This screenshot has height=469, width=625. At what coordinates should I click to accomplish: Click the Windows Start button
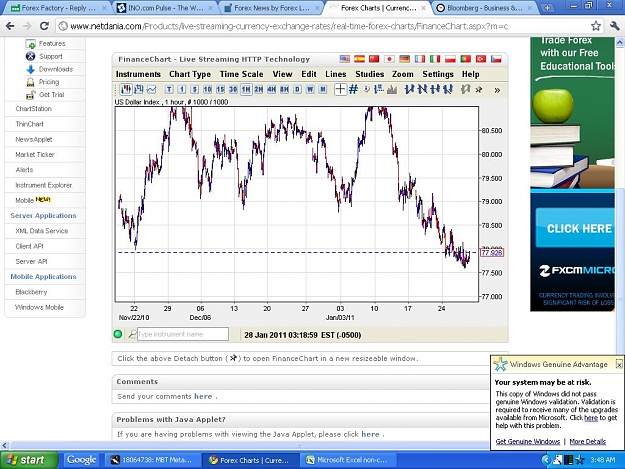pos(28,460)
